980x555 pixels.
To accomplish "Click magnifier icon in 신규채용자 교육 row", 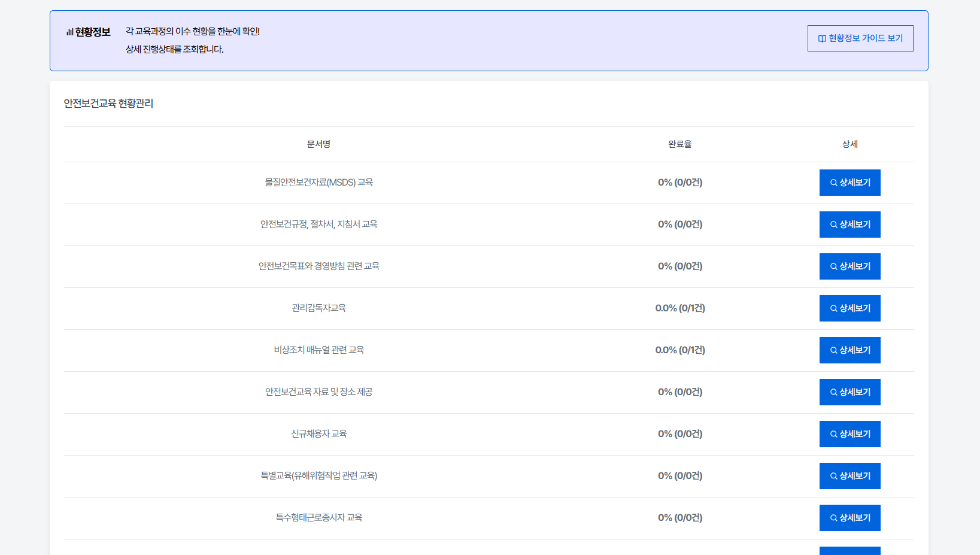I will pos(833,434).
